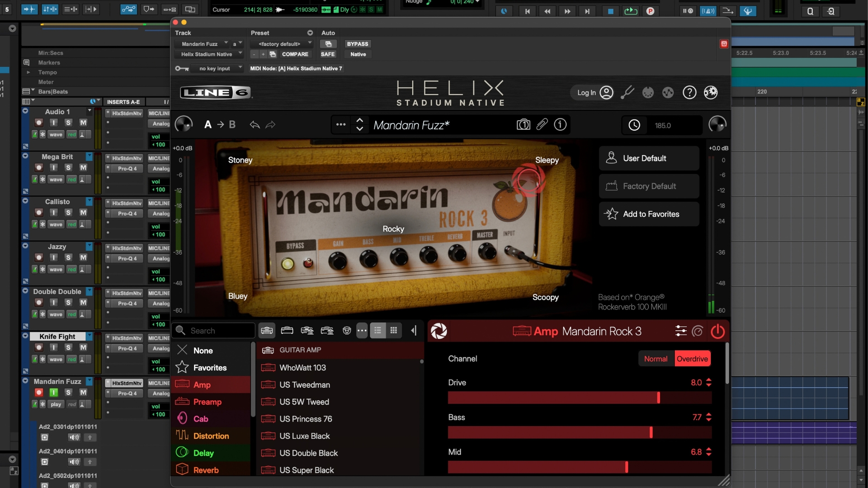Switch the model browser to list view
The height and width of the screenshot is (488, 868).
point(377,331)
